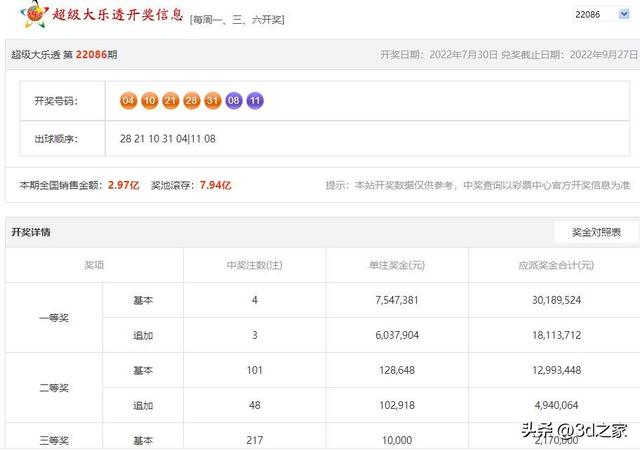Open the issue number dropdown arrow
The image size is (640, 451).
(624, 14)
